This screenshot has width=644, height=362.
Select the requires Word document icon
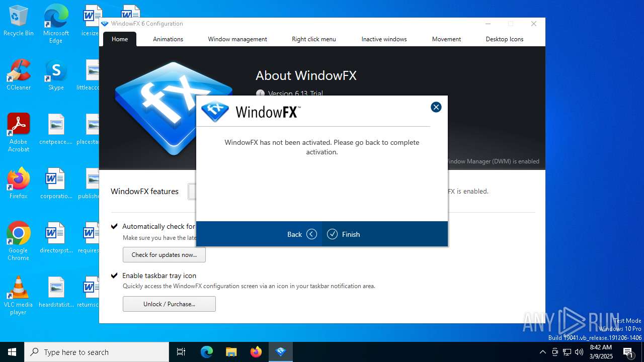[89, 238]
